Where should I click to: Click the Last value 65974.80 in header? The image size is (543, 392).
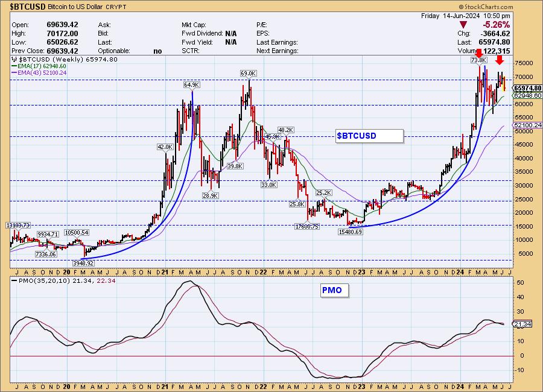coord(494,42)
